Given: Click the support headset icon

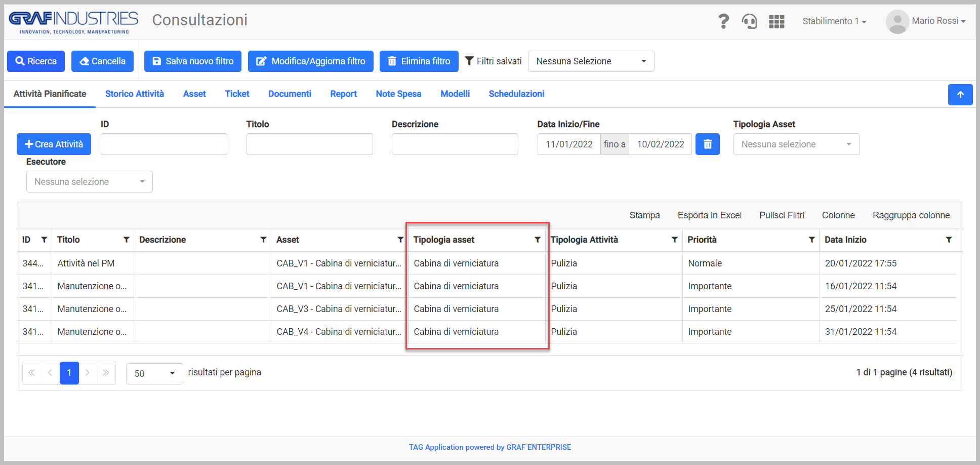Looking at the screenshot, I should coord(750,21).
